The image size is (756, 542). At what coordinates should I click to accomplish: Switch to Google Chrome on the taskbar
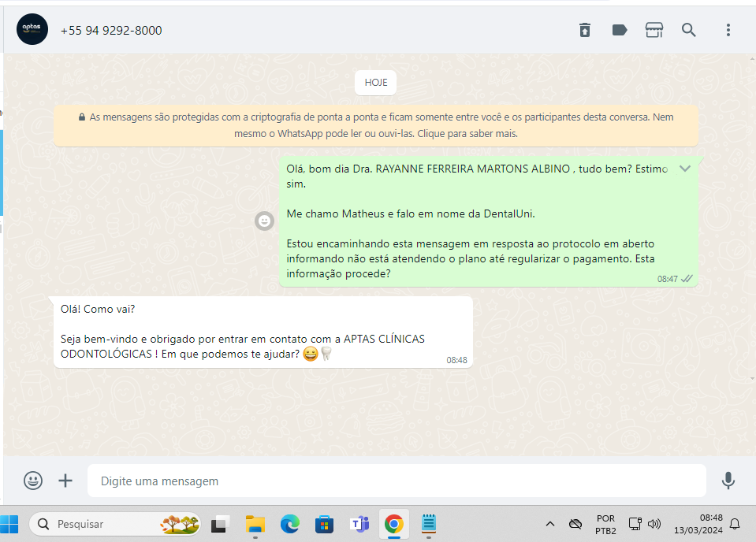[x=394, y=524]
